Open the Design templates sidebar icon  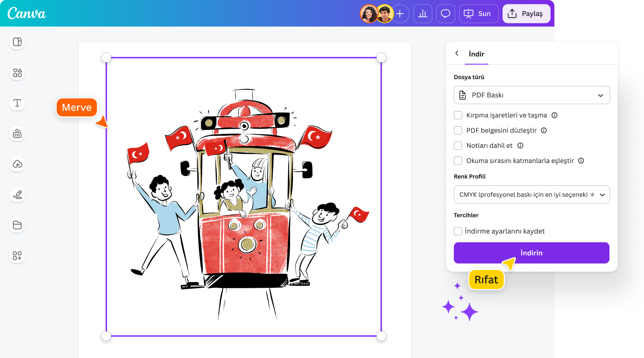pyautogui.click(x=17, y=42)
